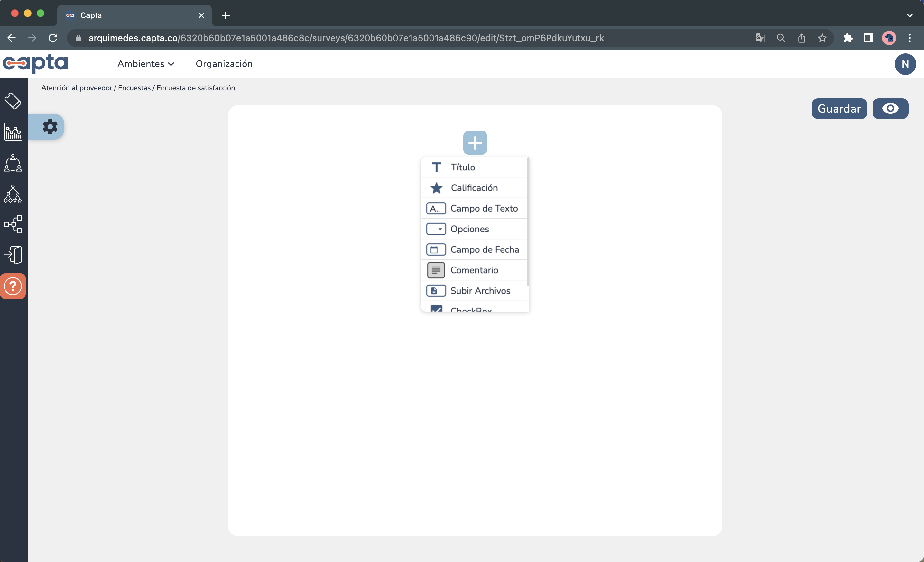
Task: Click the plus button to add a field
Action: [475, 143]
